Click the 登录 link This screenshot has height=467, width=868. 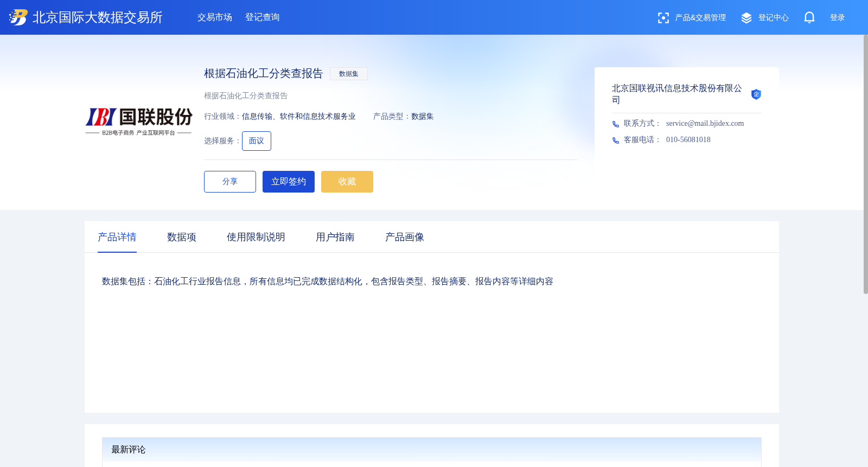(x=838, y=18)
